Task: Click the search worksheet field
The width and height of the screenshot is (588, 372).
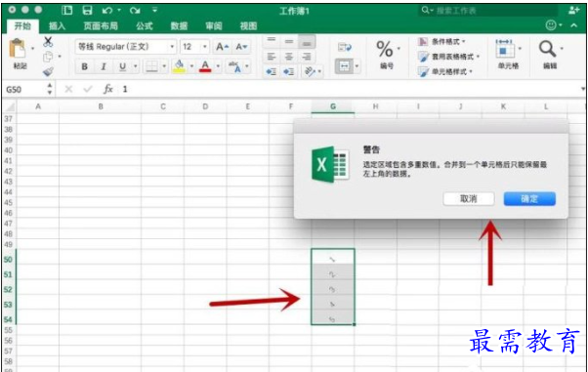Action: point(487,11)
